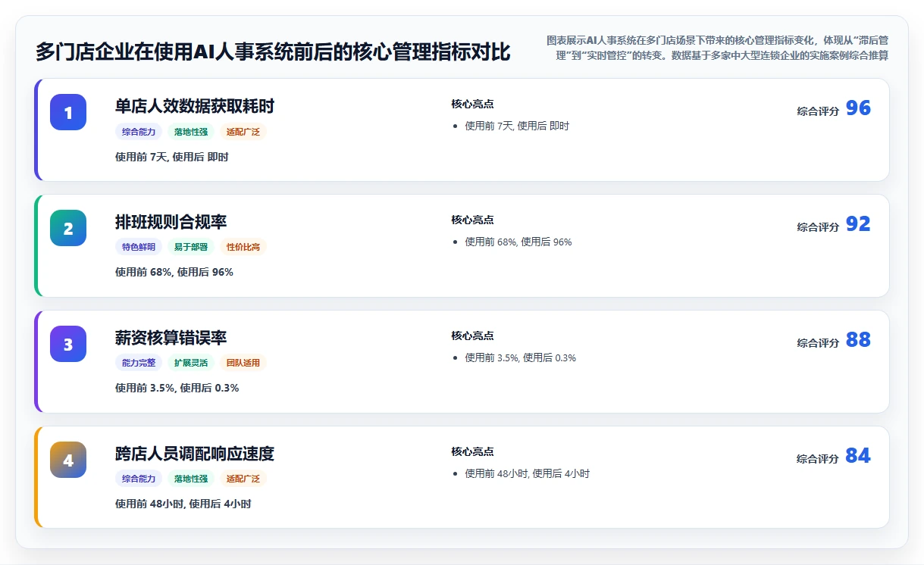Open the 薪资核算错误率 card title
The height and width of the screenshot is (565, 924).
[171, 338]
